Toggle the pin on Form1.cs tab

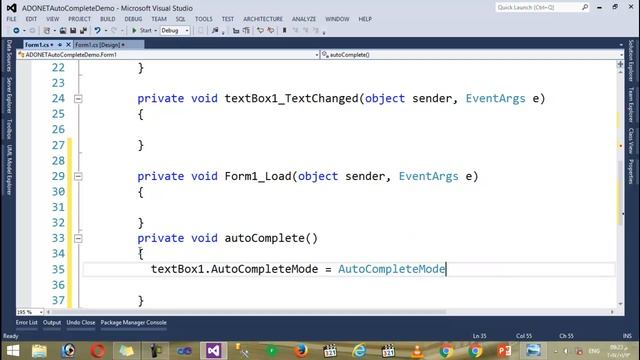pyautogui.click(x=60, y=45)
